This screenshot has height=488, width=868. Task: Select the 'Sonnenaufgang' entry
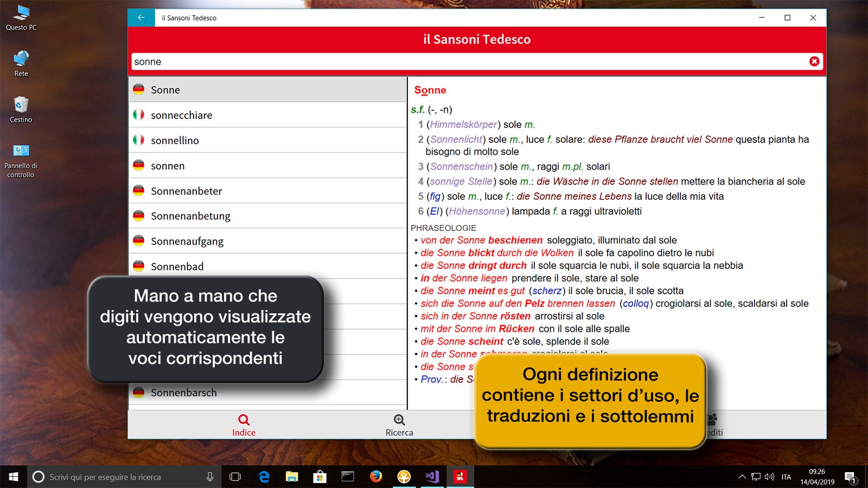tap(267, 241)
